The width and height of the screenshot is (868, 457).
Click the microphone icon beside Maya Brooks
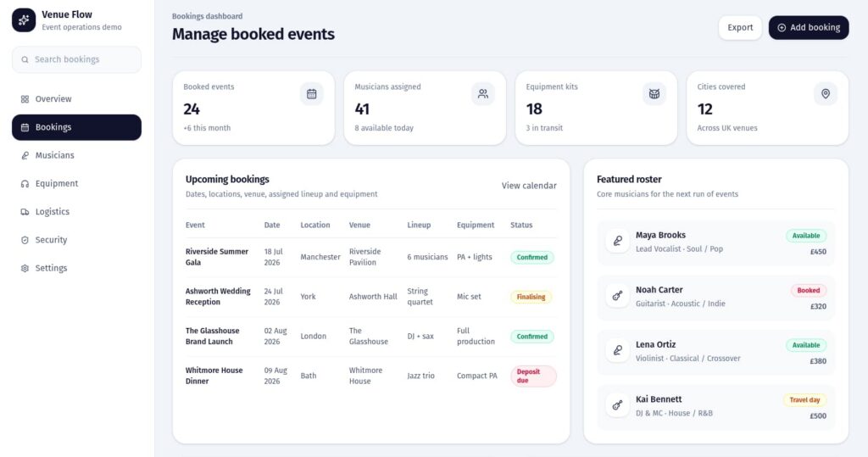[x=617, y=242]
